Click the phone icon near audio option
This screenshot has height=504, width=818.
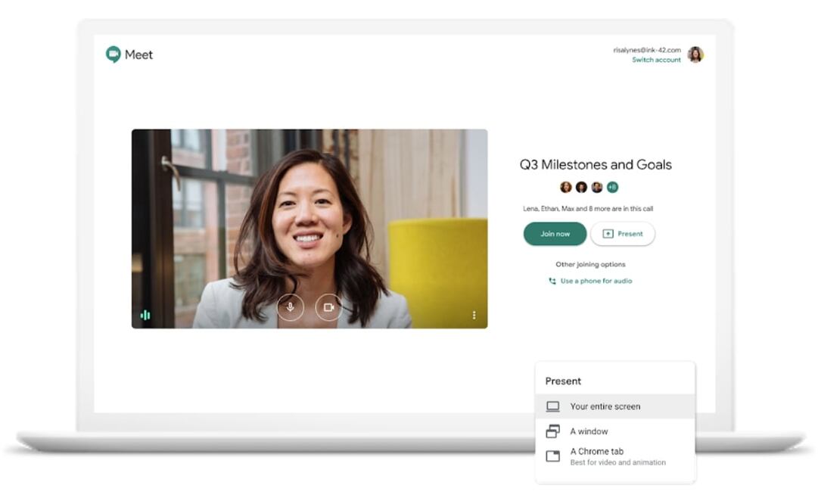click(x=552, y=281)
